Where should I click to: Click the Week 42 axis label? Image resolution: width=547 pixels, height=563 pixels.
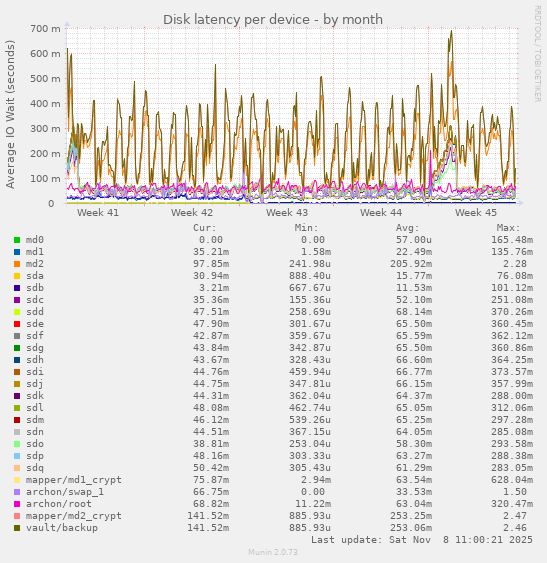(192, 213)
